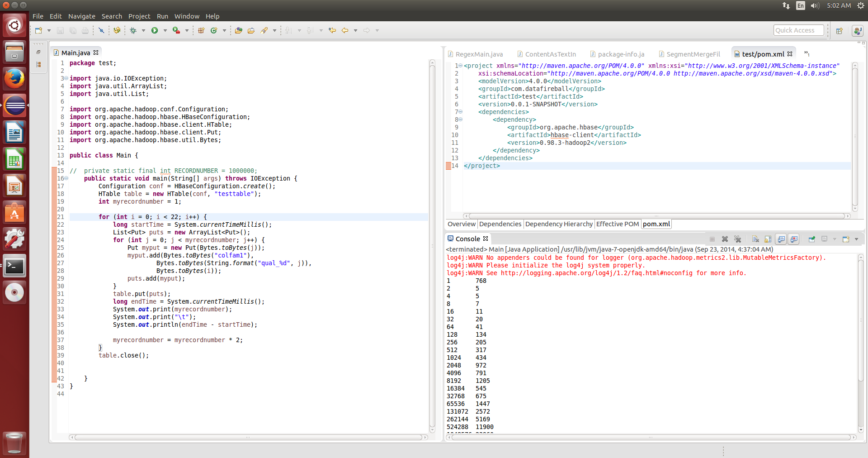Screen dimensions: 868x458
Task: Open the Dependency Hierarchy POM tab
Action: click(559, 224)
